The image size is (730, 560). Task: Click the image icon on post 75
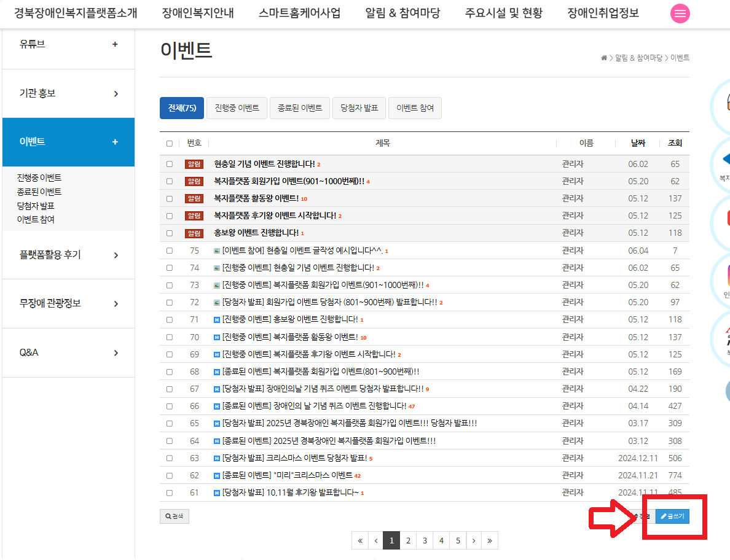click(x=216, y=251)
